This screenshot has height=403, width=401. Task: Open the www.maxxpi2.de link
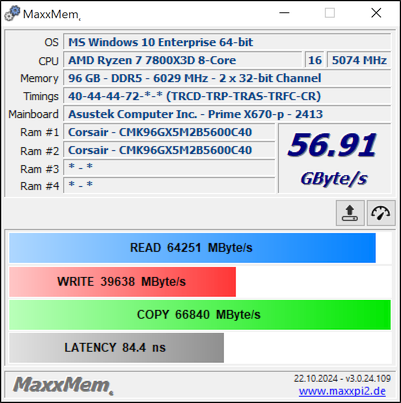pos(342,391)
